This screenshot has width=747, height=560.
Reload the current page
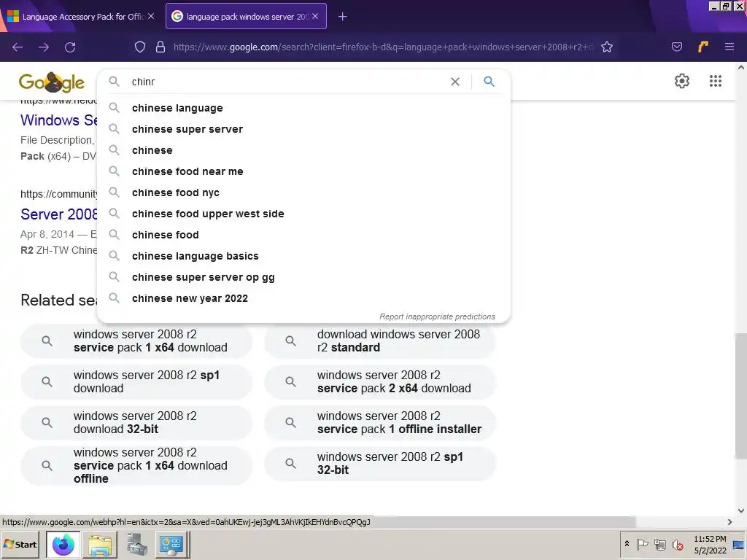pos(70,47)
